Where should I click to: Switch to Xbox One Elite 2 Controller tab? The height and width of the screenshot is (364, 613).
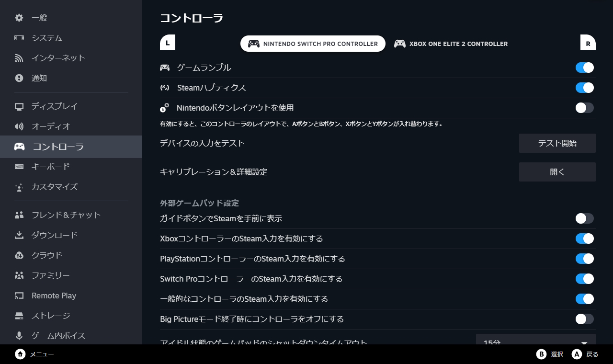[x=451, y=44]
